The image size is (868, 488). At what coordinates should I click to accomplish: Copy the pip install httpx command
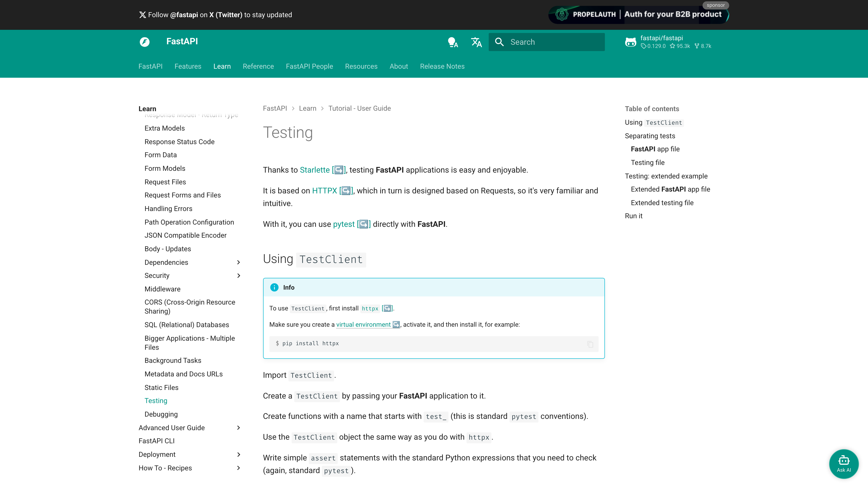pyautogui.click(x=590, y=344)
